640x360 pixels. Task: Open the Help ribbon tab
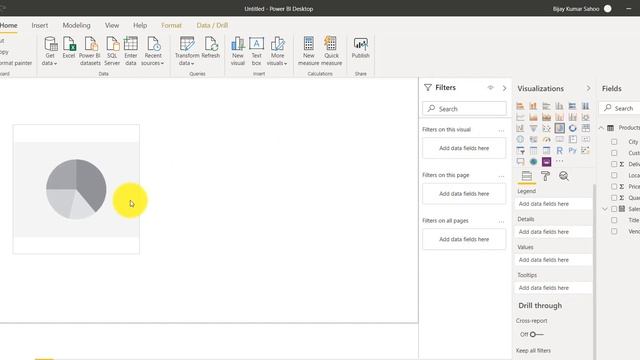[x=140, y=25]
